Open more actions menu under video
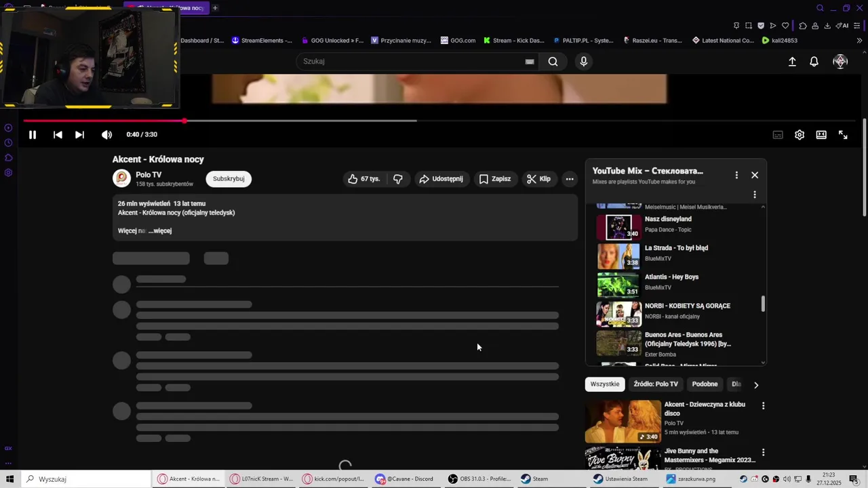Viewport: 868px width, 488px height. pos(570,179)
